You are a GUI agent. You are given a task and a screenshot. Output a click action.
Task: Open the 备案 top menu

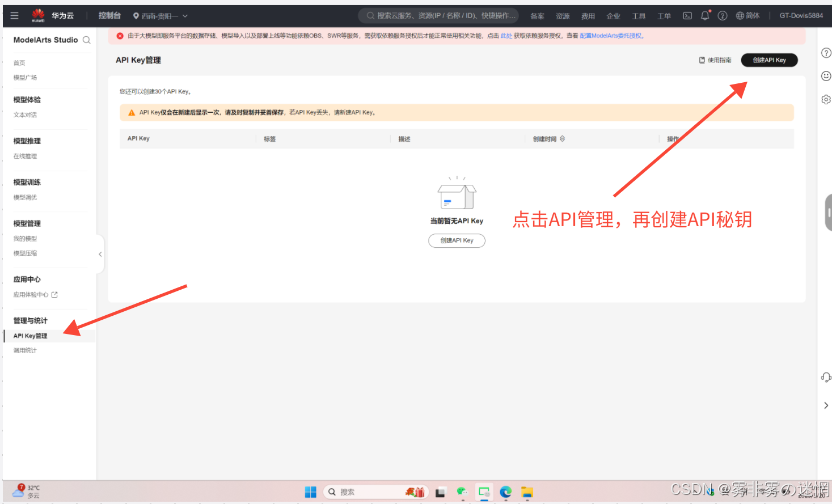pyautogui.click(x=537, y=16)
